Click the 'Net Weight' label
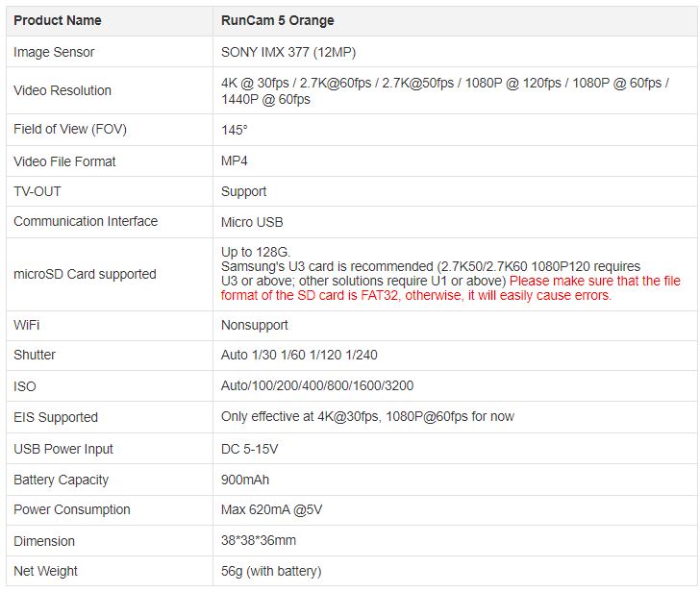 click(x=45, y=572)
